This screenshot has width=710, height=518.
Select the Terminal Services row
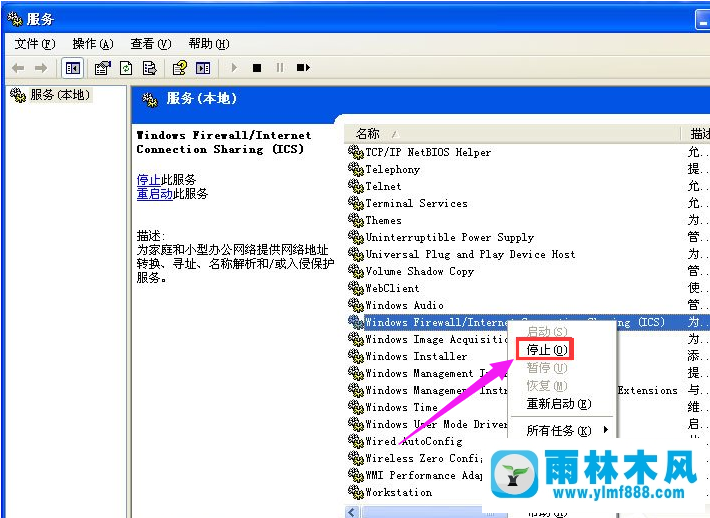(416, 203)
